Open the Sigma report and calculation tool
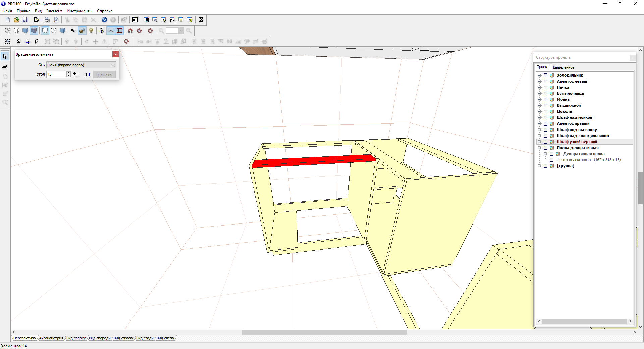This screenshot has height=349, width=644. tap(201, 20)
